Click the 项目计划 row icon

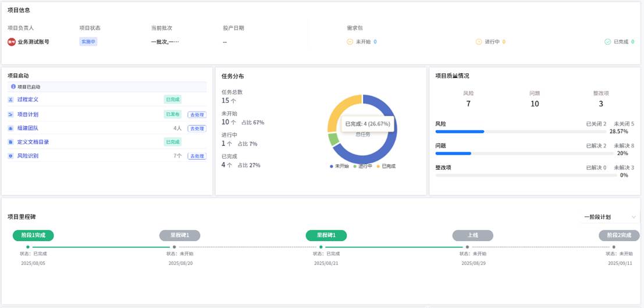10,115
